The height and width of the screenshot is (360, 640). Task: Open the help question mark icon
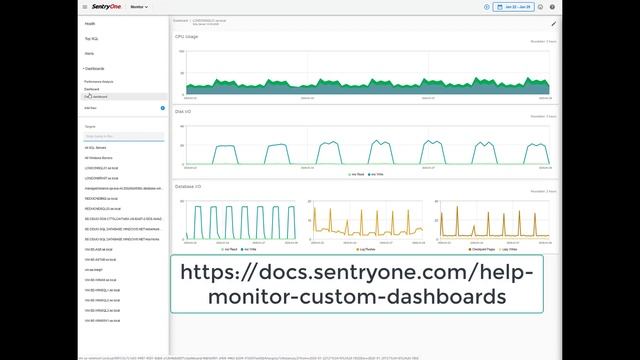(552, 7)
